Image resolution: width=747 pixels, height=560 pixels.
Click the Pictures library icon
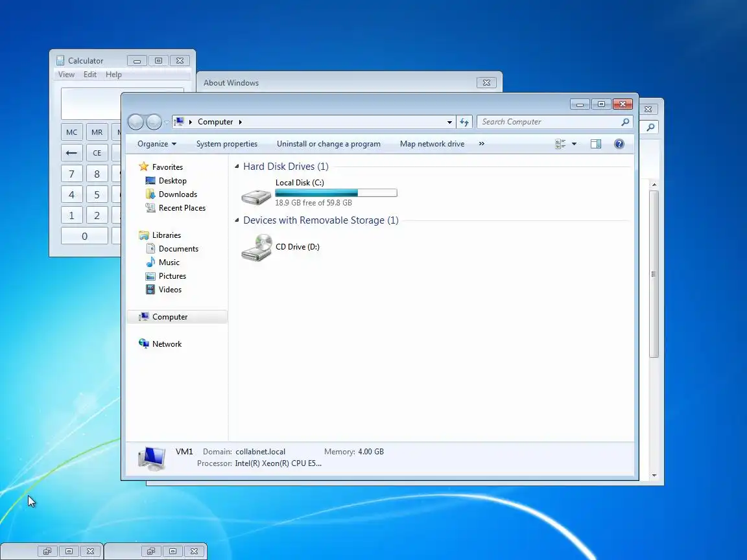pyautogui.click(x=150, y=276)
